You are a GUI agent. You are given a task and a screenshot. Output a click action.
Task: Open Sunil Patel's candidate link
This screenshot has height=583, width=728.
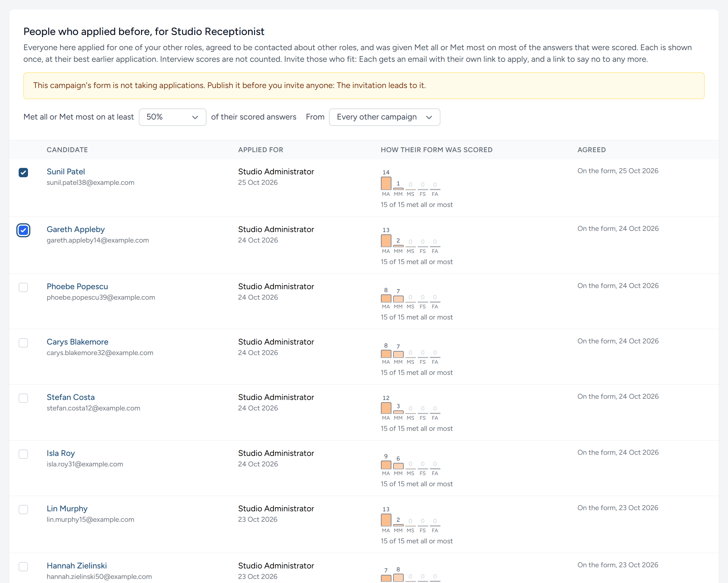click(x=66, y=171)
